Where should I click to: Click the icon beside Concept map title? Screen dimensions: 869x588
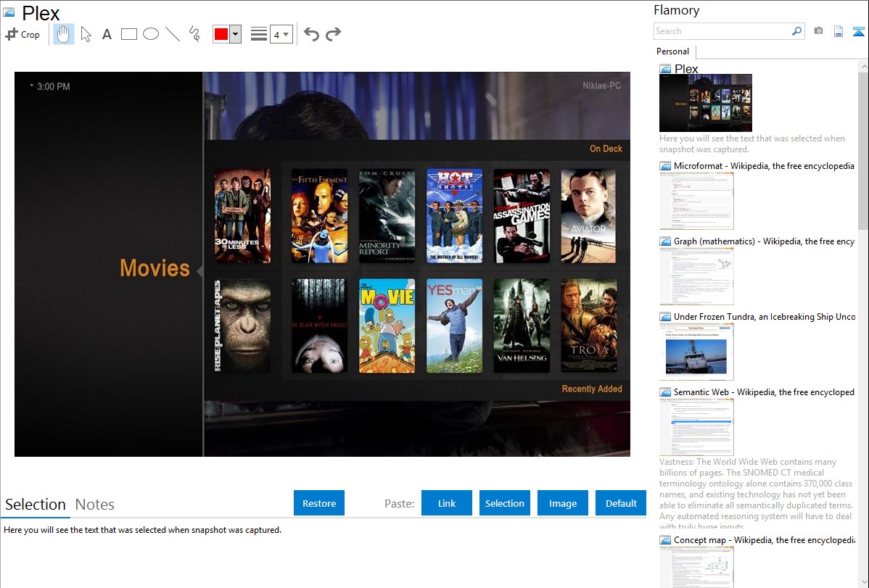[x=665, y=540]
